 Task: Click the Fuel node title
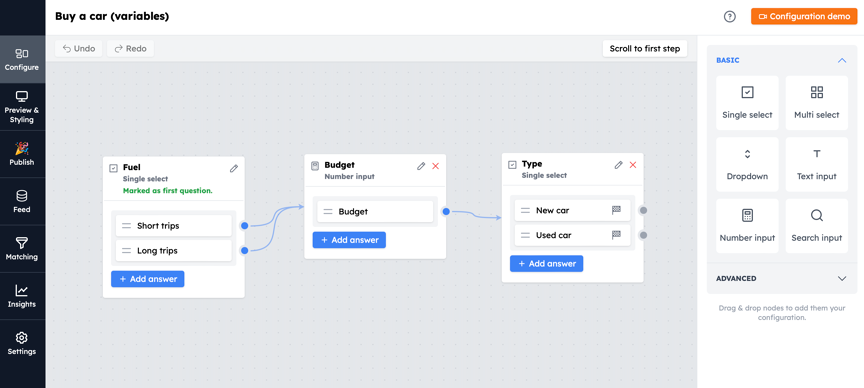pyautogui.click(x=132, y=168)
